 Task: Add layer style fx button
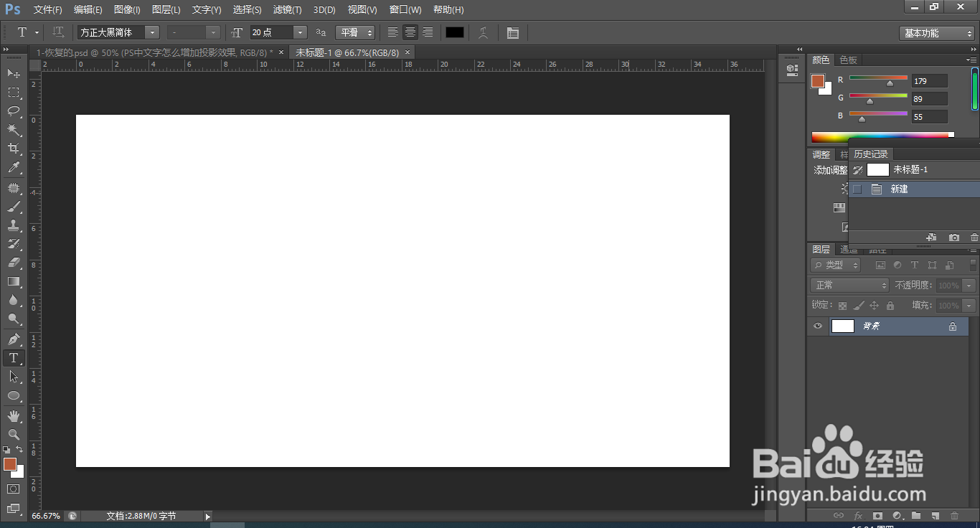[858, 515]
